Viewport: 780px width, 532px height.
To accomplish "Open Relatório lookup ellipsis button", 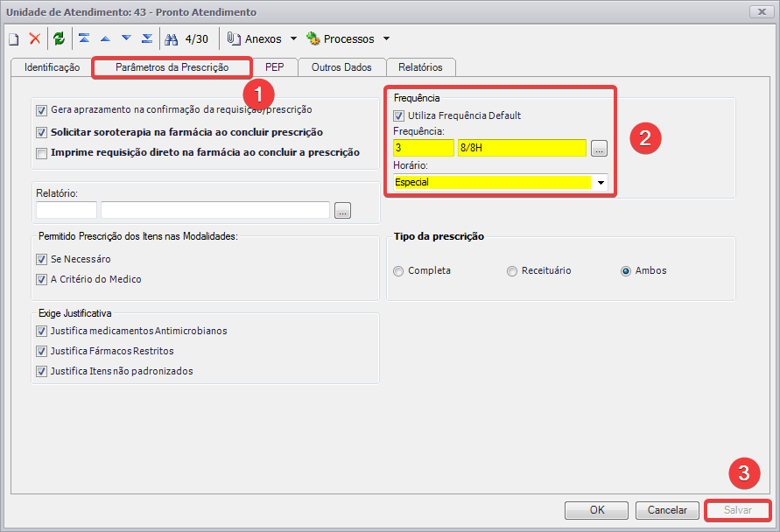I will coord(343,210).
